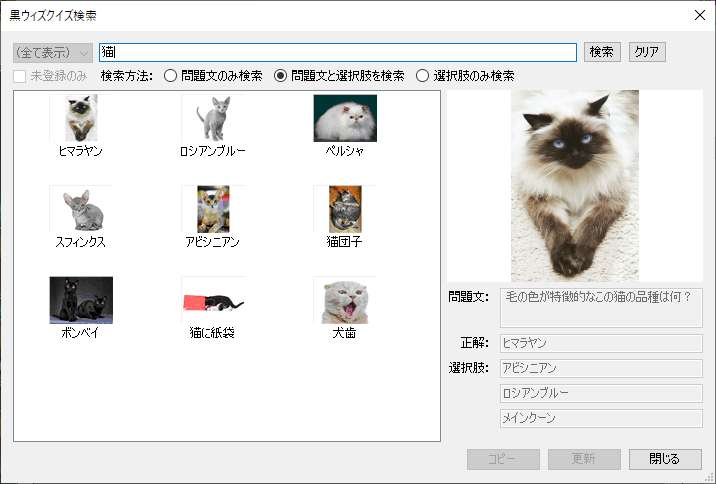Viewport: 716px width, 484px height.
Task: Choose the スフィンクス cat thumbnail
Action: click(80, 209)
